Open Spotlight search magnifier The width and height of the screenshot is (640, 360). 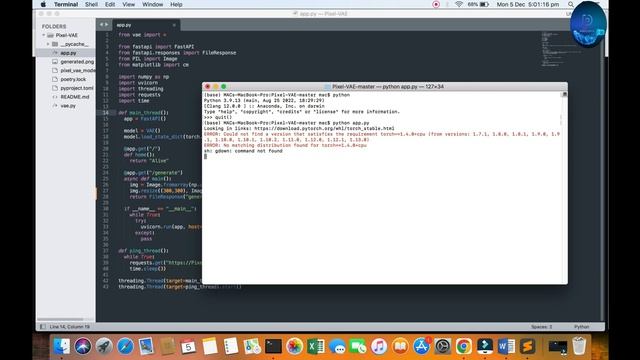pyautogui.click(x=571, y=4)
